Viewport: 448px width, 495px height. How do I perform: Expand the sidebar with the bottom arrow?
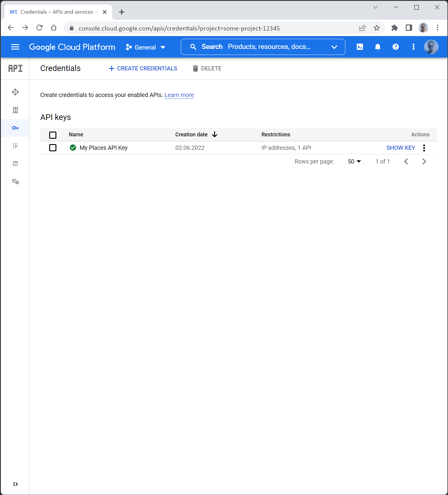[x=16, y=484]
